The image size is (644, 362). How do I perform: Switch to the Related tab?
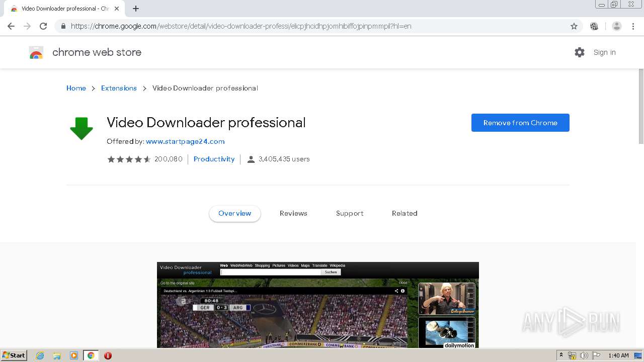[x=405, y=213]
